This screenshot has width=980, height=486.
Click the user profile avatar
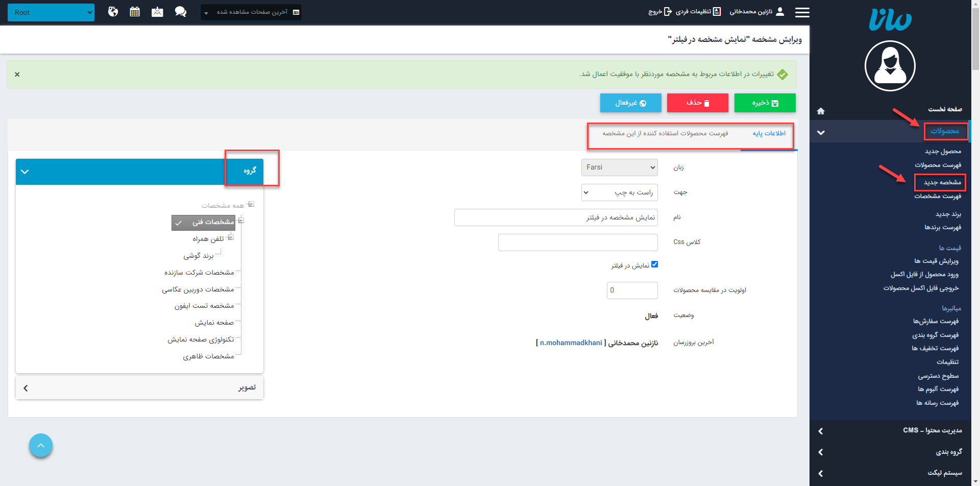point(890,66)
